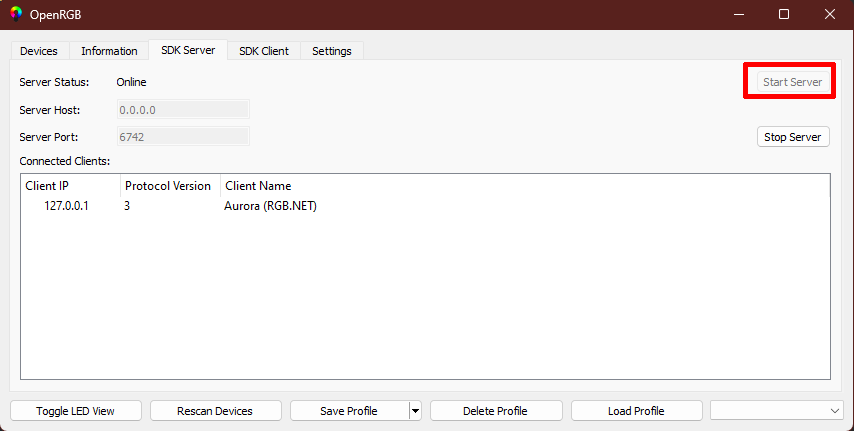This screenshot has width=854, height=431.
Task: Open the Save Profile dropdown arrow
Action: pyautogui.click(x=416, y=411)
